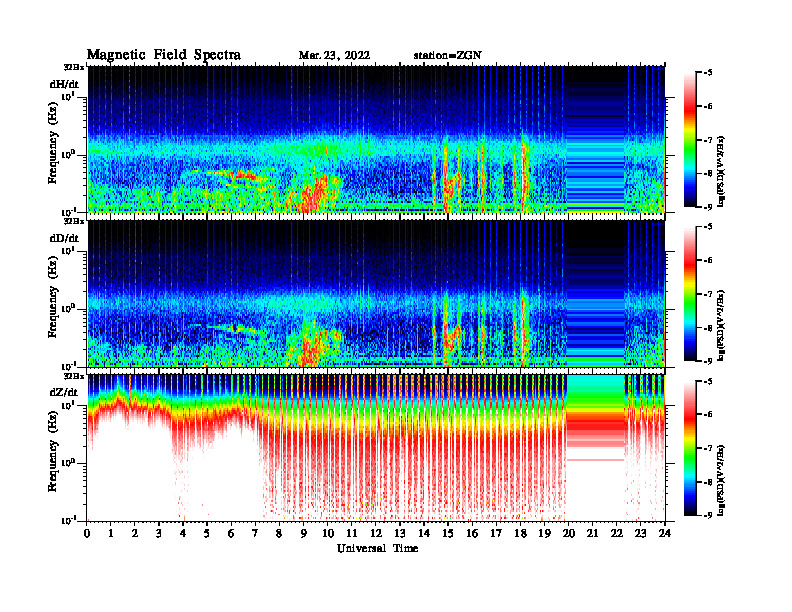Image resolution: width=792 pixels, height=612 pixels.
Task: Click hour 12 on the time axis
Action: pyautogui.click(x=376, y=534)
